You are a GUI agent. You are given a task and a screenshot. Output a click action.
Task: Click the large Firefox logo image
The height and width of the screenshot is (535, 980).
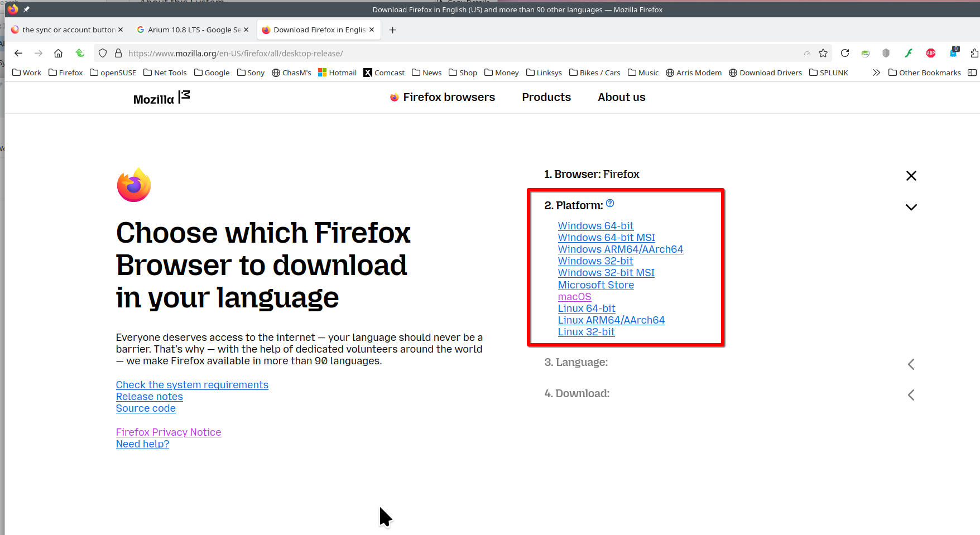click(134, 185)
